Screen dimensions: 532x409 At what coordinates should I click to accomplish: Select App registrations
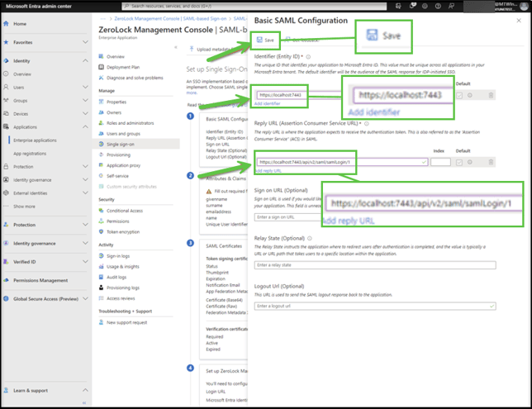[x=30, y=154]
